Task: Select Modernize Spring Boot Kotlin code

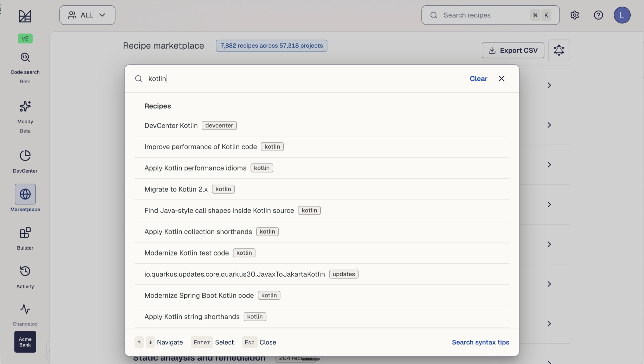Action: pyautogui.click(x=322, y=295)
